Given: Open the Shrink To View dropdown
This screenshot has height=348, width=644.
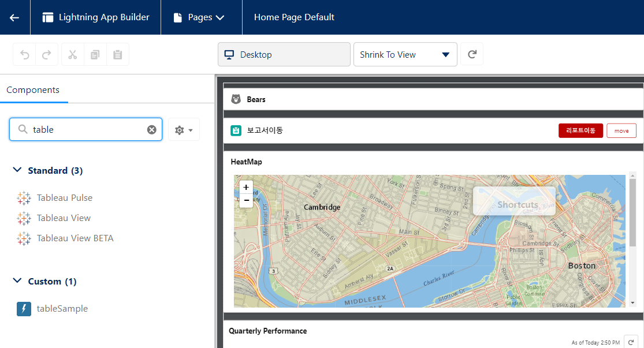Looking at the screenshot, I should pyautogui.click(x=405, y=54).
